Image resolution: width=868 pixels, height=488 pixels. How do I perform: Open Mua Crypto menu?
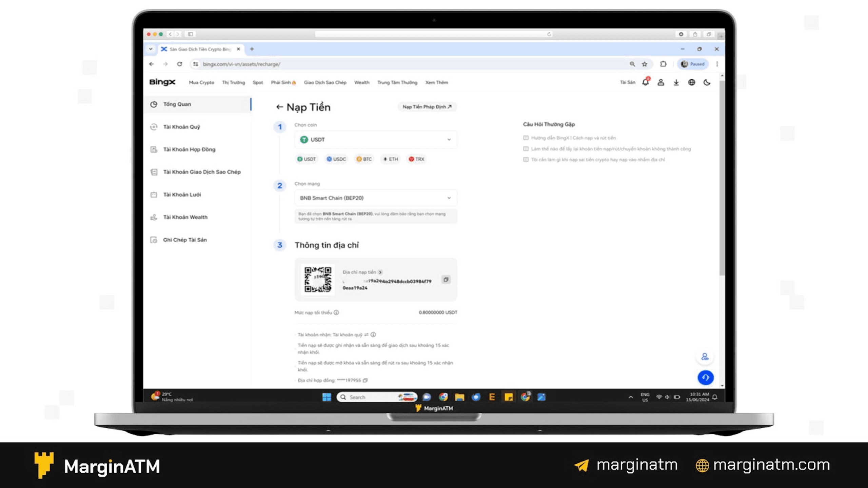201,82
